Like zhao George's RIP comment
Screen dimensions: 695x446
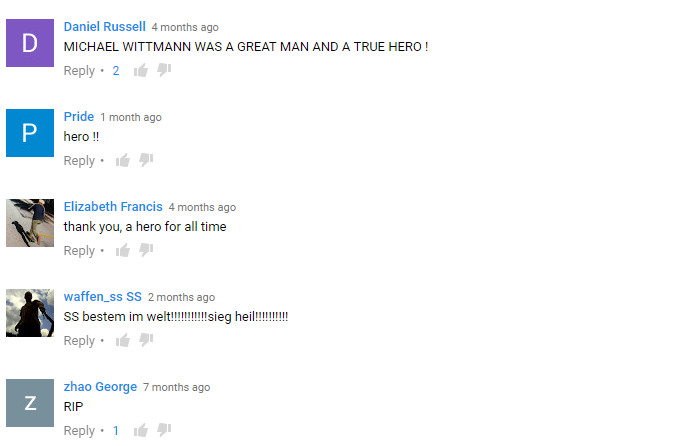pos(141,430)
